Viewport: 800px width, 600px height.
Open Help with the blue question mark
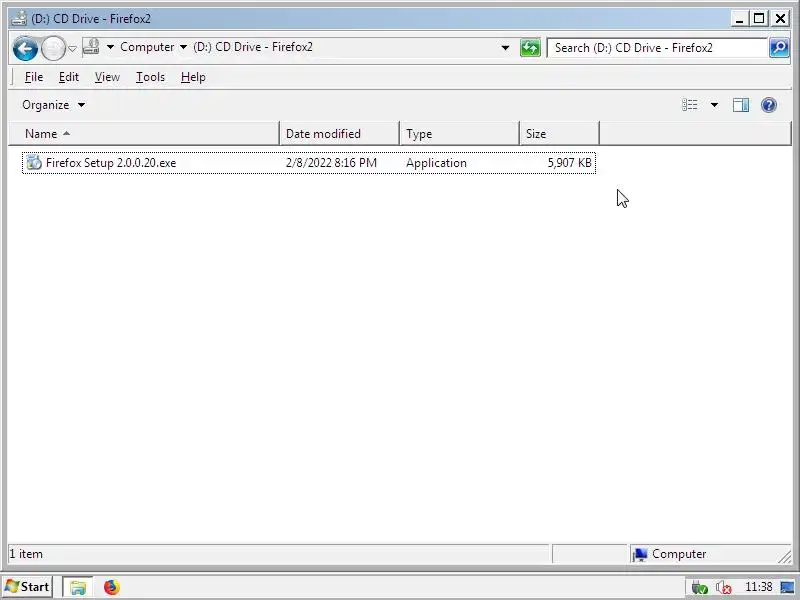[769, 105]
